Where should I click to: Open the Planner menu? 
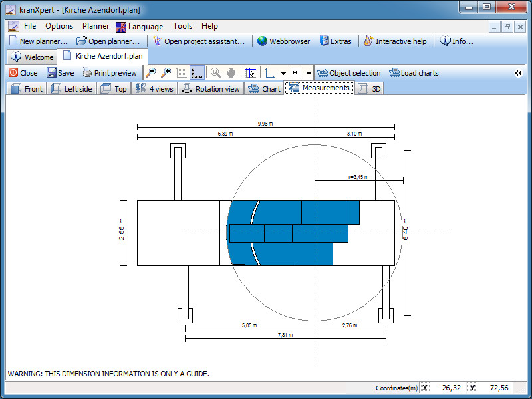coord(96,26)
